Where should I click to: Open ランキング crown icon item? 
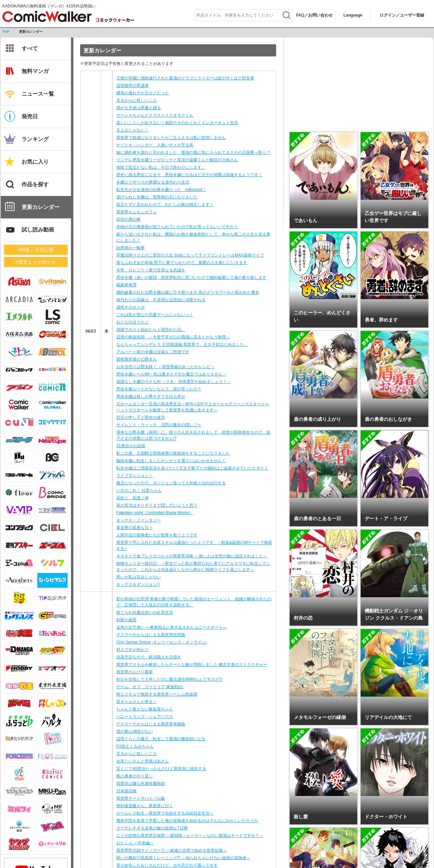[36, 139]
